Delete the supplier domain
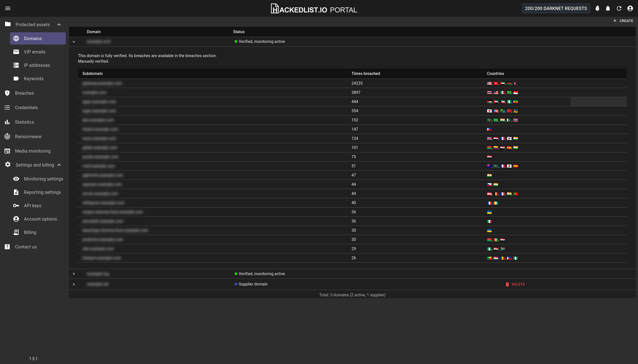 click(515, 284)
